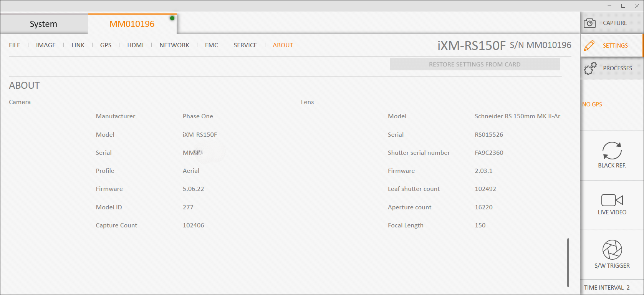Image resolution: width=644 pixels, height=295 pixels.
Task: Open the SERVICE settings section
Action: (x=245, y=45)
